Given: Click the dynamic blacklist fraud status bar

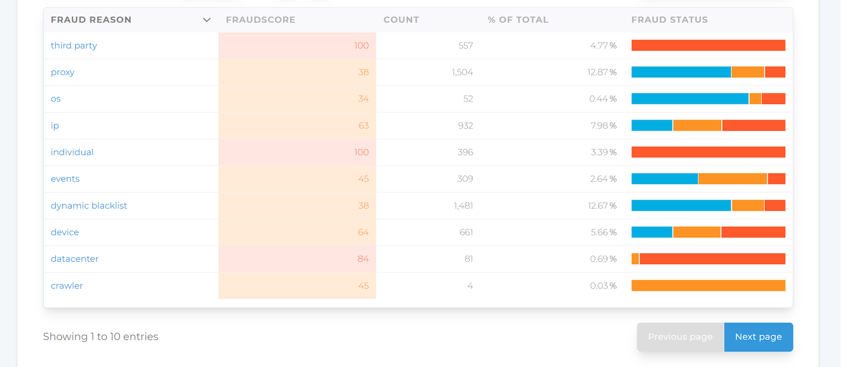Looking at the screenshot, I should click(x=709, y=205).
